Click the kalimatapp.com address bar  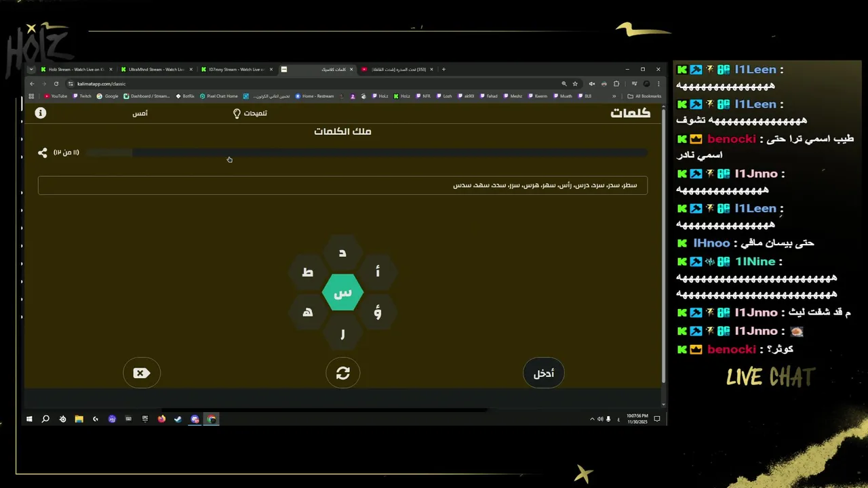point(312,84)
